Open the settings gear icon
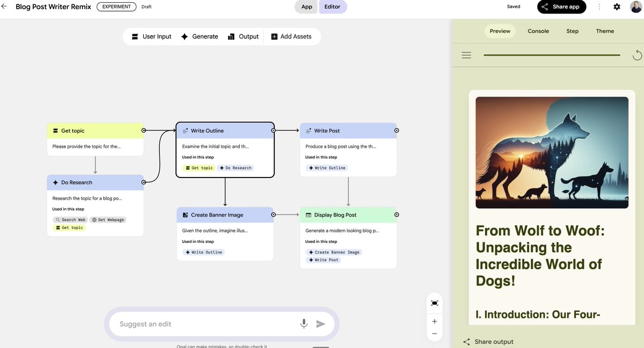This screenshot has width=644, height=348. (617, 7)
